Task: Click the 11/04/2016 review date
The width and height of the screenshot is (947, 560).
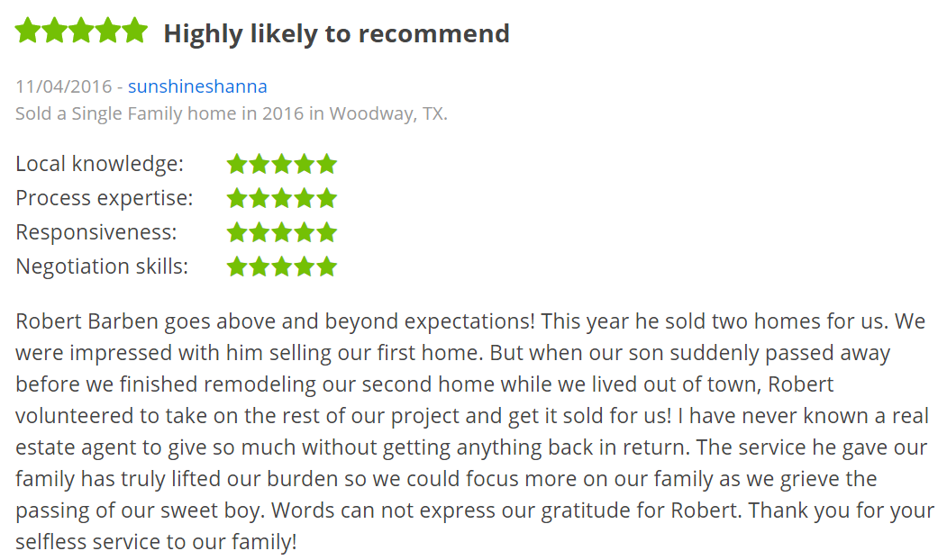Action: point(63,86)
